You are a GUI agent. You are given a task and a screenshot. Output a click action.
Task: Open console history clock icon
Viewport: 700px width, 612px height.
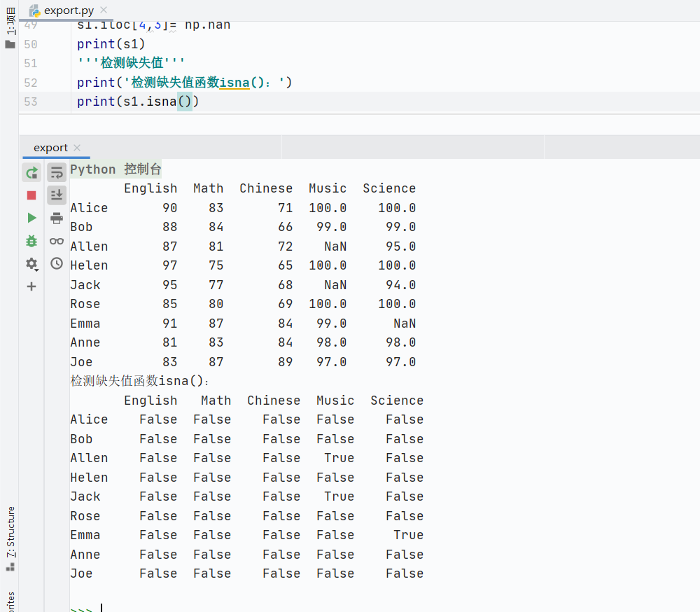tap(57, 264)
